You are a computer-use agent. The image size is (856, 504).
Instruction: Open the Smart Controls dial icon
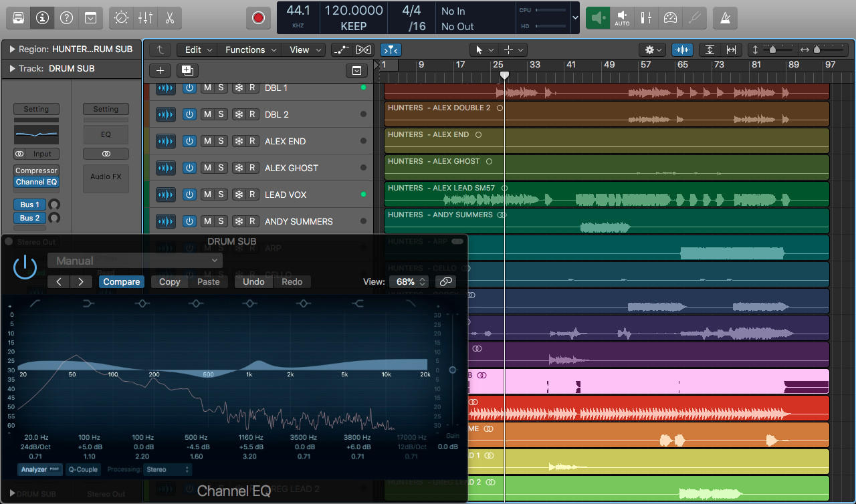121,18
